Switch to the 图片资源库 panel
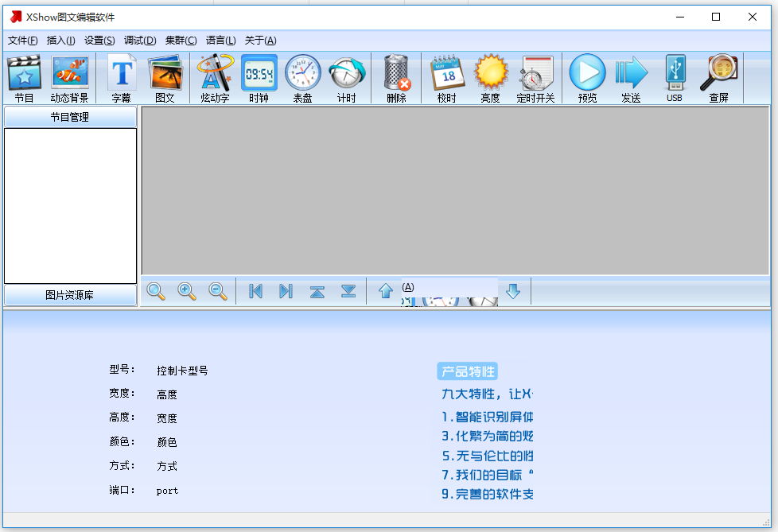The height and width of the screenshot is (532, 778). (x=69, y=295)
